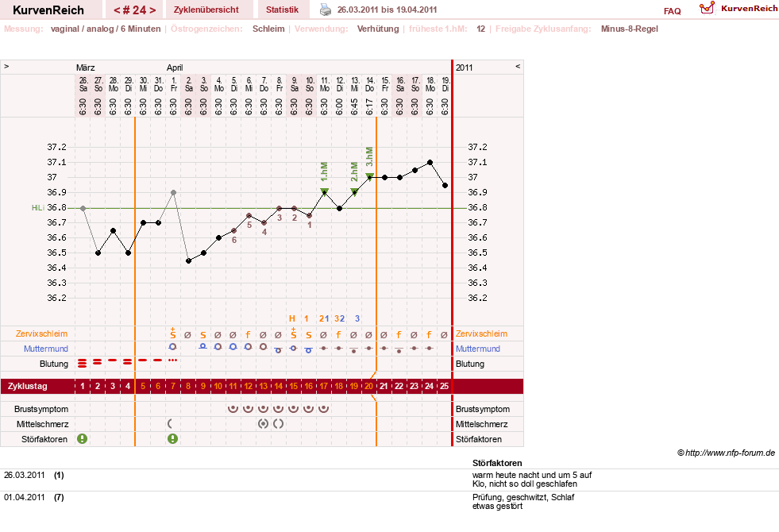Go to next cycle with > arrow
779x532 pixels.
[152, 10]
